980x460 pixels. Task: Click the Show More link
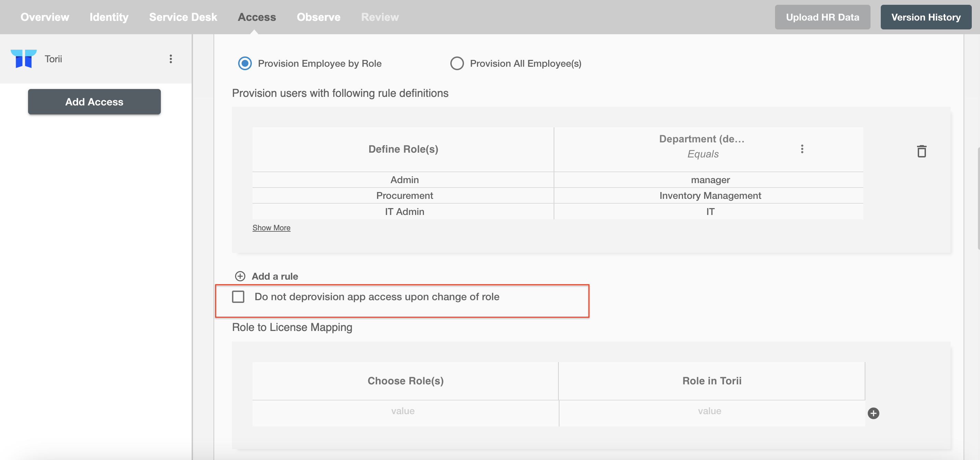coord(271,228)
